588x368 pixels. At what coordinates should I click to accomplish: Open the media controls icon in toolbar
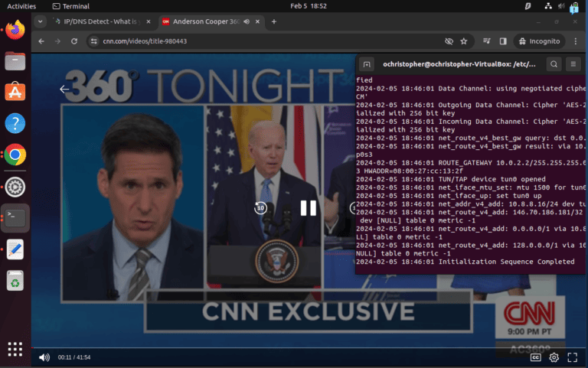(x=487, y=41)
